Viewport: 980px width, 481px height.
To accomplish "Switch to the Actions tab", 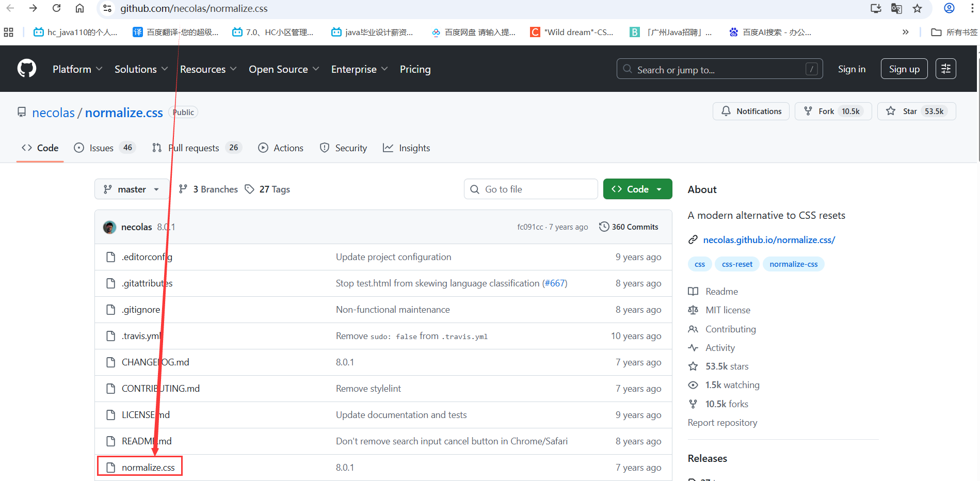I will [x=281, y=148].
